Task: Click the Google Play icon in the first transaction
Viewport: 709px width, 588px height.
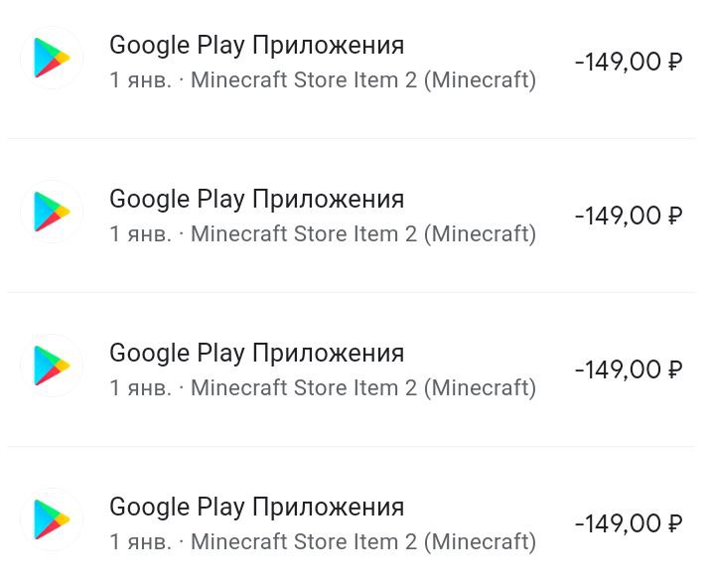Action: tap(51, 58)
